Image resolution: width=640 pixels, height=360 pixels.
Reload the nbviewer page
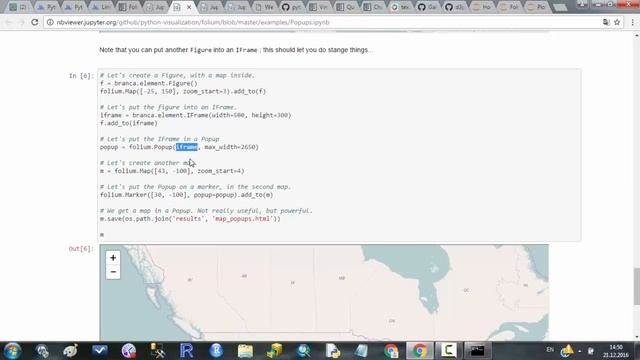(35, 22)
